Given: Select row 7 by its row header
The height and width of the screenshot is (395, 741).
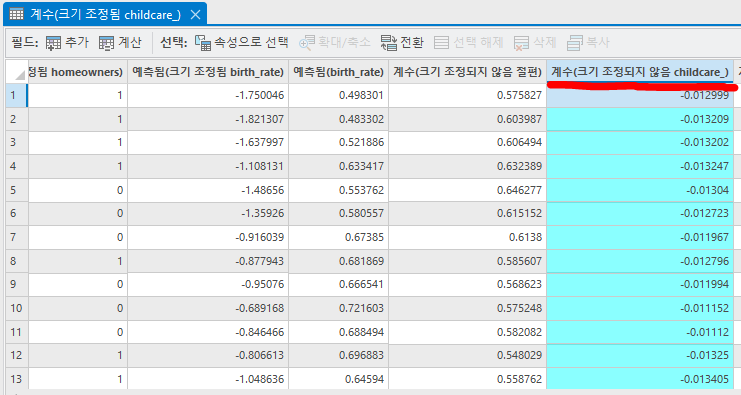Looking at the screenshot, I should coord(17,237).
